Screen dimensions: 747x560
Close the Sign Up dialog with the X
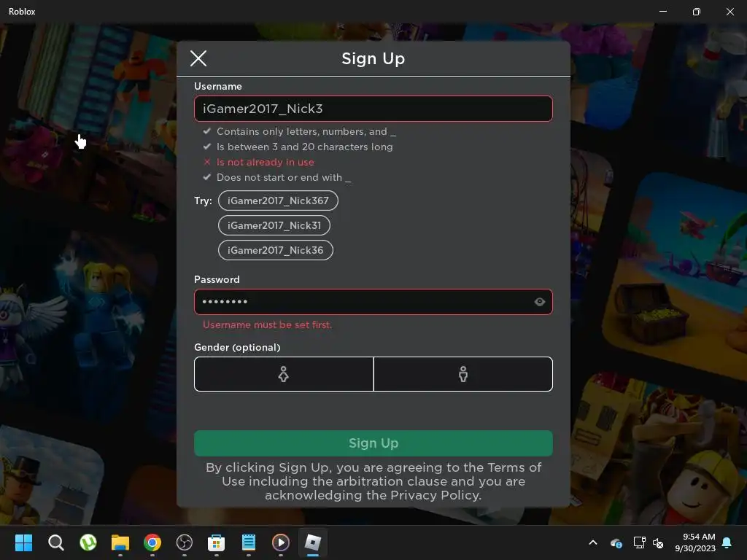click(198, 58)
